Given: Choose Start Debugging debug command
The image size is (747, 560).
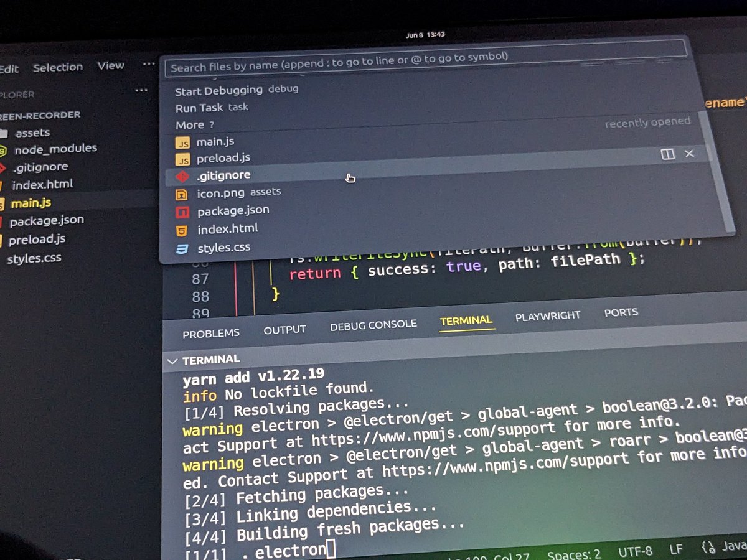Looking at the screenshot, I should [x=237, y=90].
